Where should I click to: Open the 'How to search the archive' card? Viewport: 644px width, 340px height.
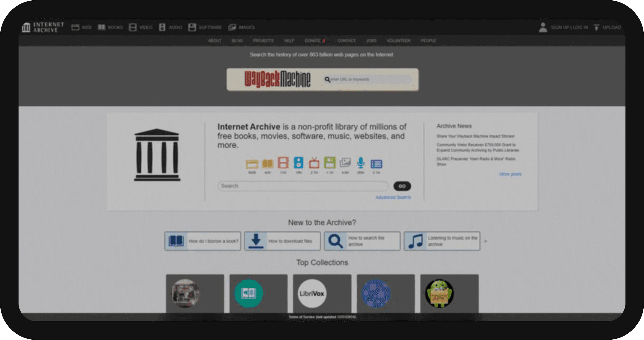point(362,241)
